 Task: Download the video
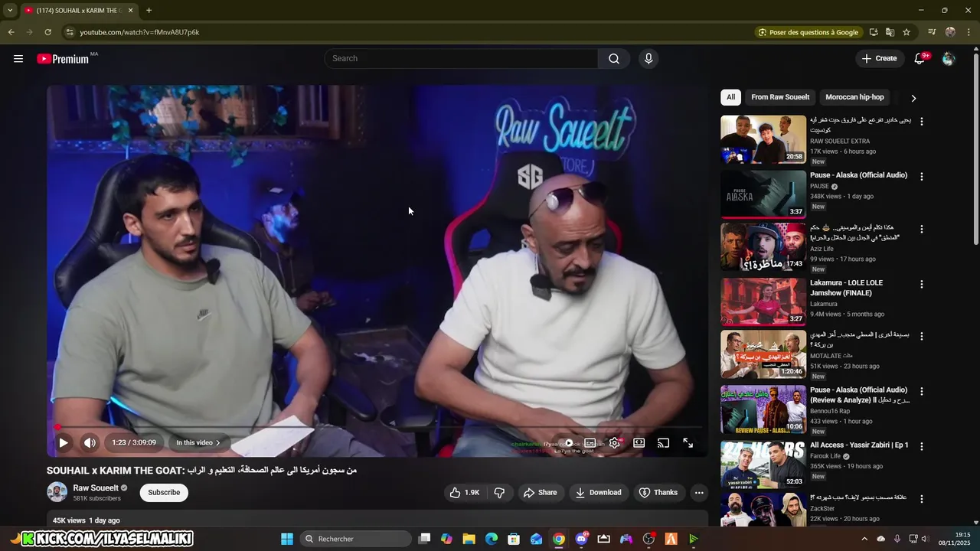(598, 493)
